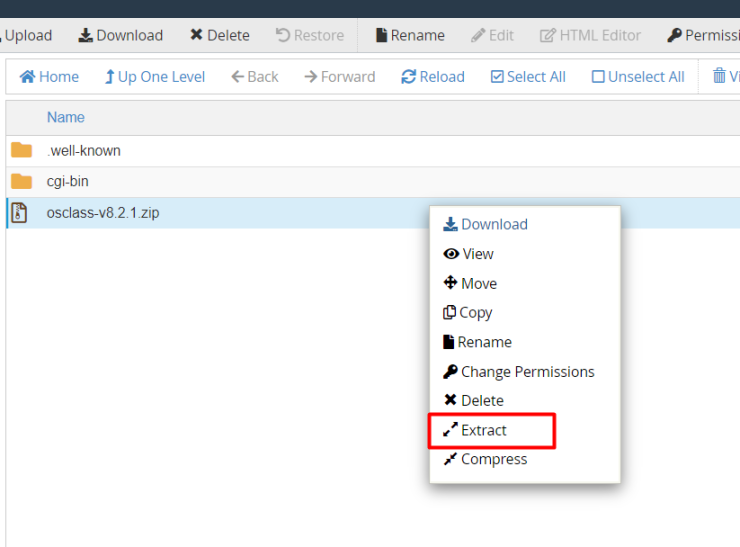Click the Back navigation link
The image size is (740, 547).
[255, 76]
